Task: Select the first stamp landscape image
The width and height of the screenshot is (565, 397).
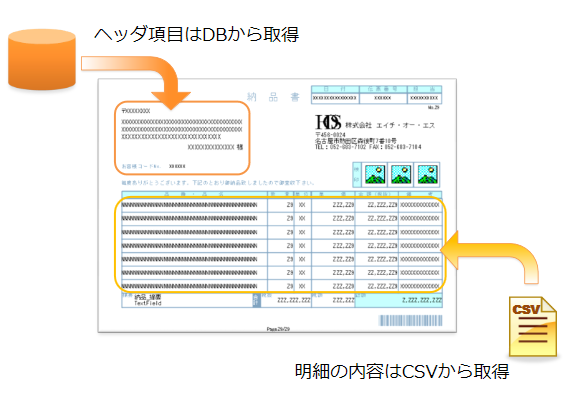Action: (375, 174)
